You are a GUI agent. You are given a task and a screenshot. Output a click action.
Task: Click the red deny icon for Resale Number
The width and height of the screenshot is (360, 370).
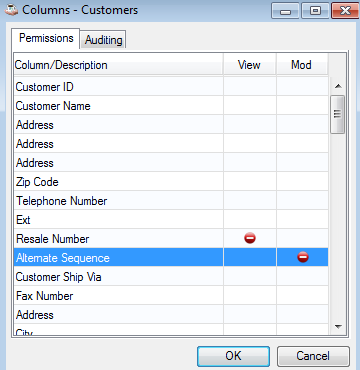tap(250, 238)
